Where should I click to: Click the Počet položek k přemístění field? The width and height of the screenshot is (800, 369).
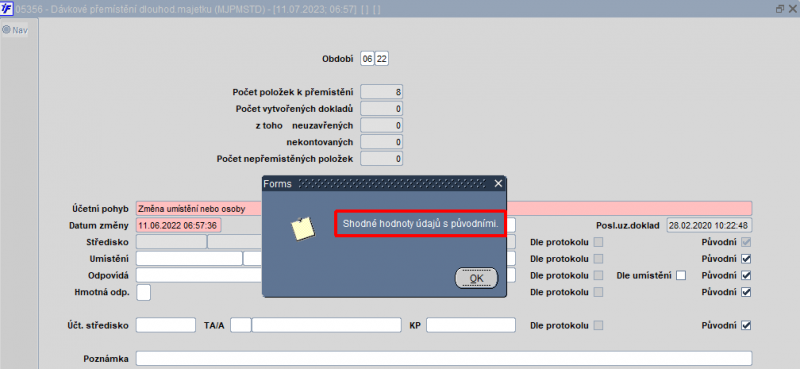pyautogui.click(x=382, y=92)
